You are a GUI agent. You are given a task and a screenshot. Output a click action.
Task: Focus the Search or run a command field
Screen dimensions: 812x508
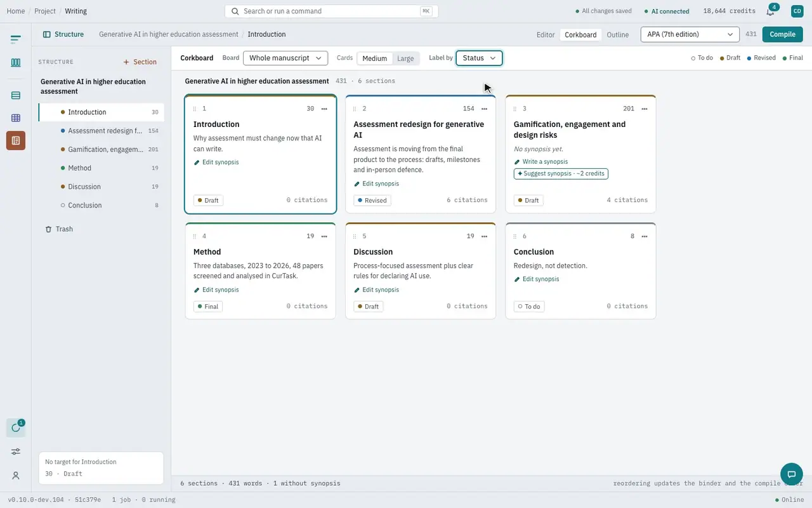point(331,11)
